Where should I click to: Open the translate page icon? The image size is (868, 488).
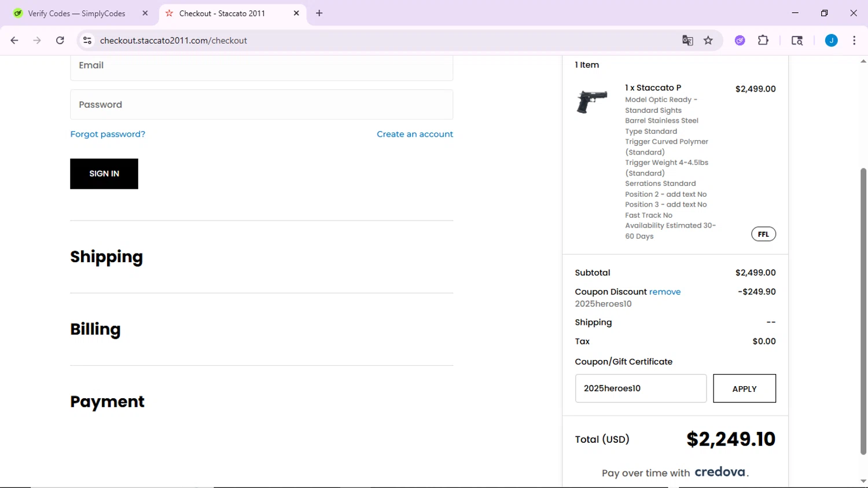click(x=687, y=41)
